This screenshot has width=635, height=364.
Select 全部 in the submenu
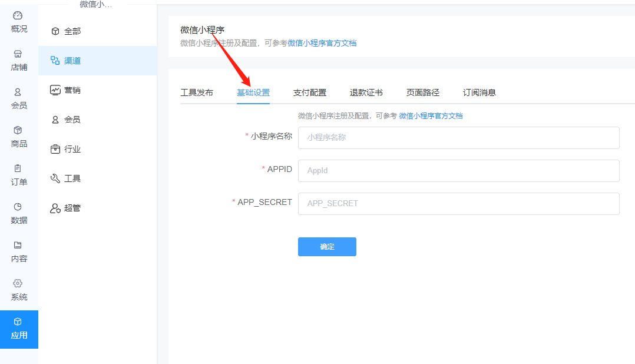(72, 31)
